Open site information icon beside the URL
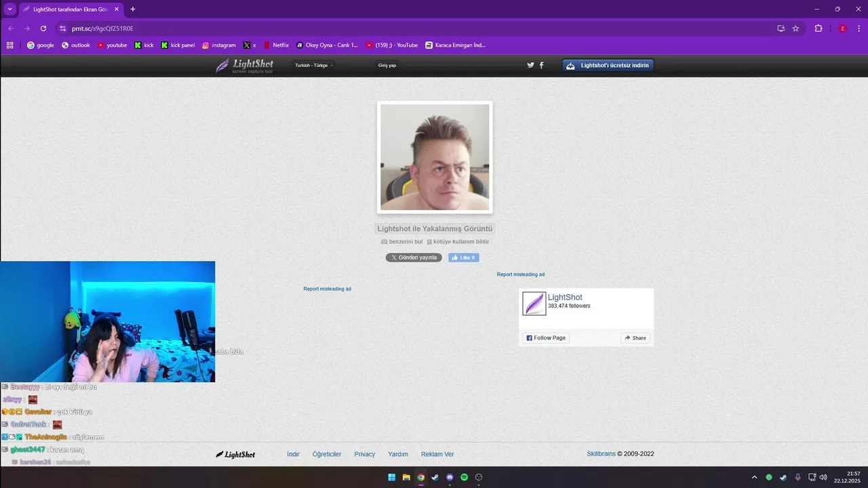Image resolution: width=868 pixels, height=488 pixels. point(62,28)
